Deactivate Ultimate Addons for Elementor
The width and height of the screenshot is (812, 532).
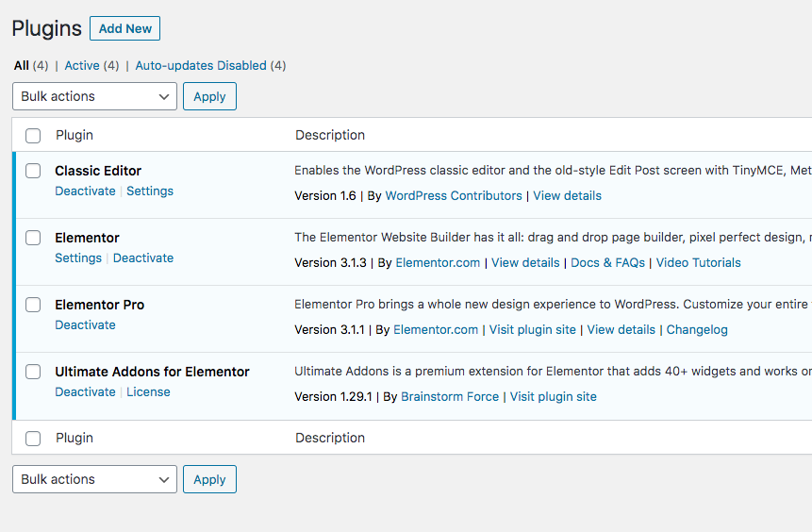tap(86, 392)
